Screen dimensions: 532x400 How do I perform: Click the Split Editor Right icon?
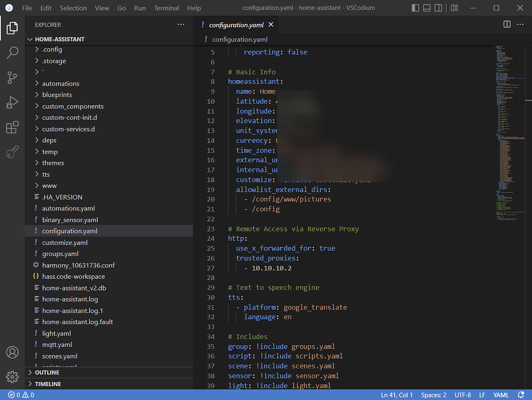pyautogui.click(x=507, y=25)
